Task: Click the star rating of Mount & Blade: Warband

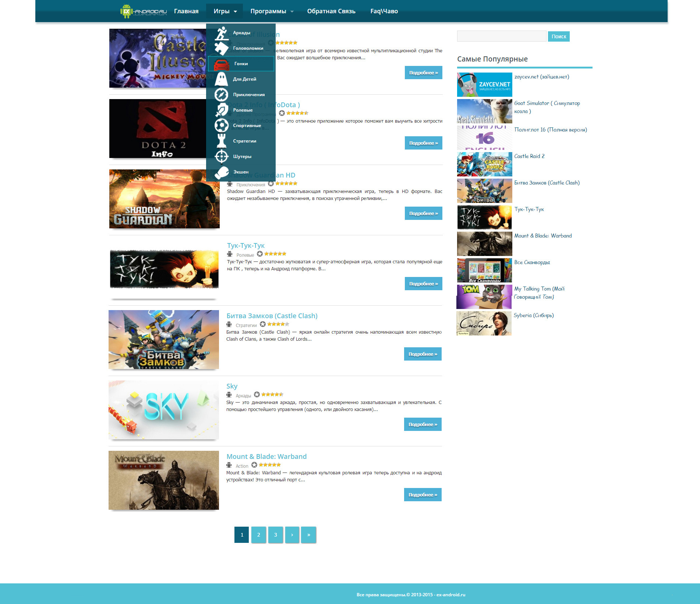Action: [270, 465]
